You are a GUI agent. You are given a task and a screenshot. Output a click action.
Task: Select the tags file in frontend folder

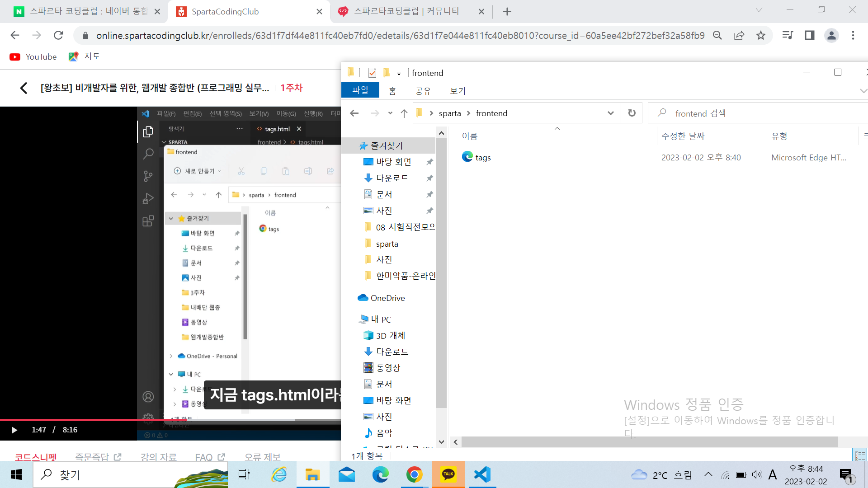click(x=476, y=157)
